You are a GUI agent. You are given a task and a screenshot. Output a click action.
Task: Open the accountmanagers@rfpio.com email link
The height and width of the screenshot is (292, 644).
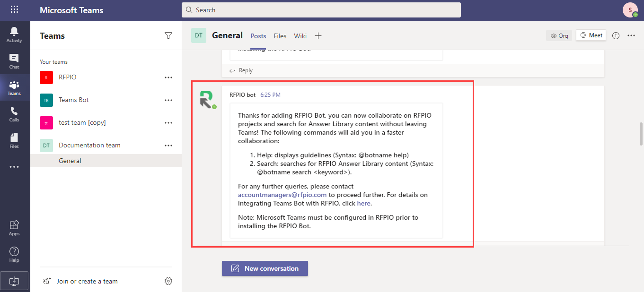pos(282,195)
